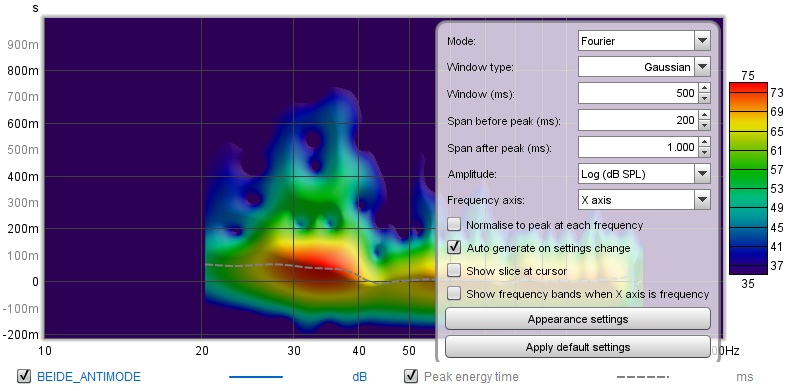Image resolution: width=800 pixels, height=391 pixels.
Task: Expand the Window type Gaussian dropdown
Action: point(703,67)
